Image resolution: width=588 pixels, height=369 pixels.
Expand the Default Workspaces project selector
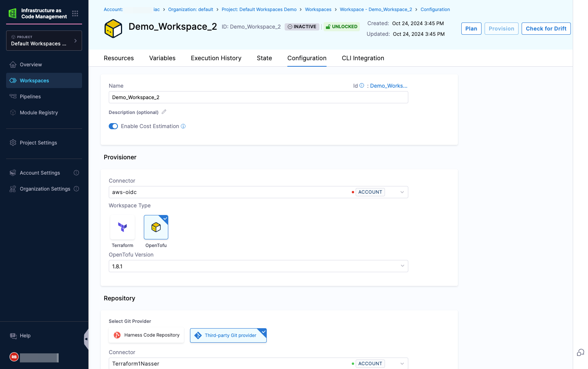[x=44, y=40]
